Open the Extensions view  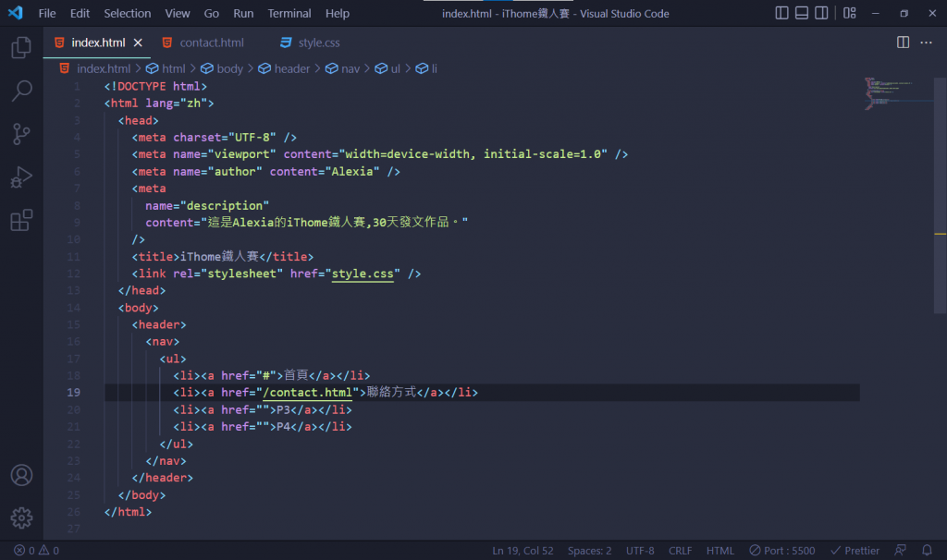pyautogui.click(x=21, y=220)
